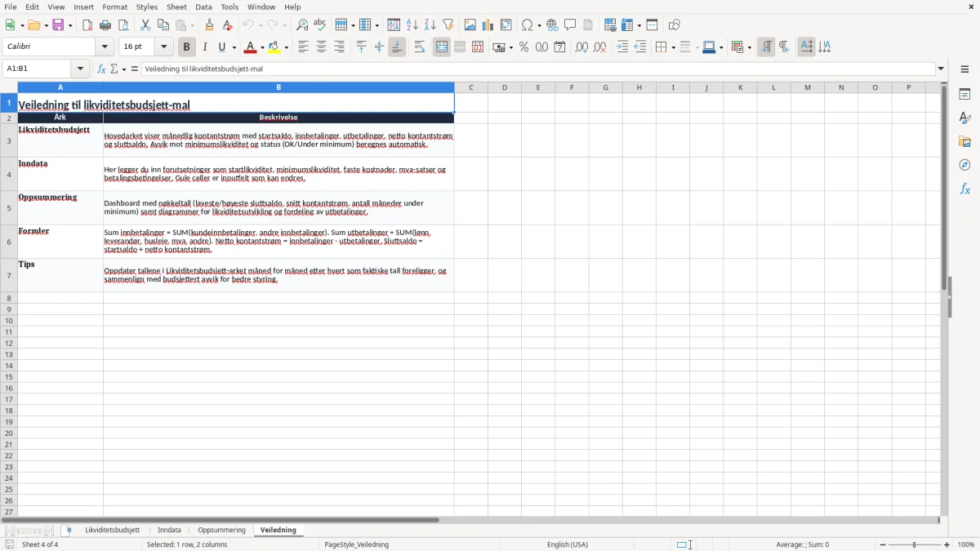Switch to the Likviditetsbudsjett sheet tab

click(113, 531)
